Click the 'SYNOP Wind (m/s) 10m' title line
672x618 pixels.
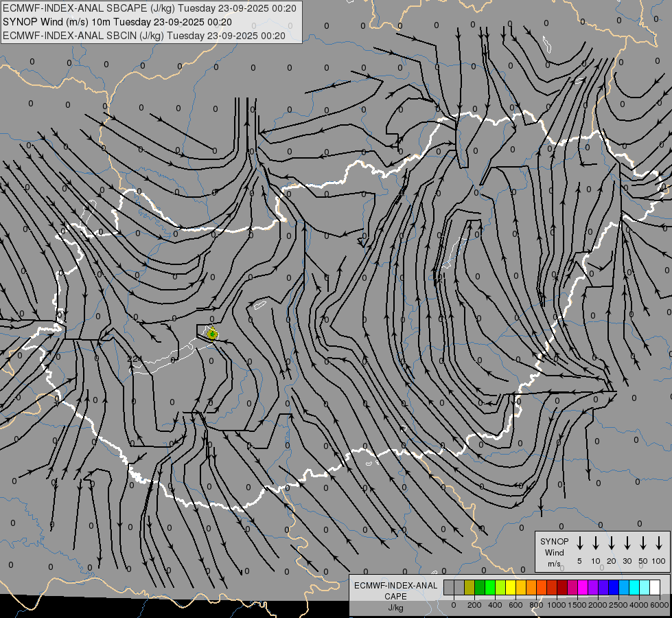[x=117, y=22]
